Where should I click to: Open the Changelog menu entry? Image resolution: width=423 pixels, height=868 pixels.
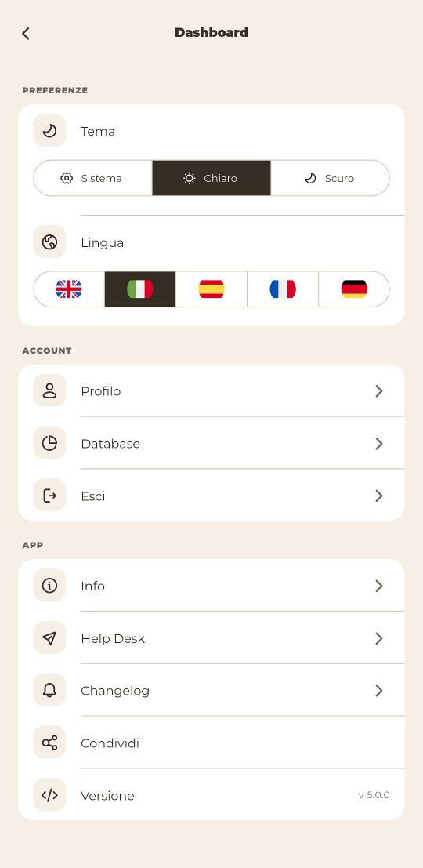click(211, 690)
